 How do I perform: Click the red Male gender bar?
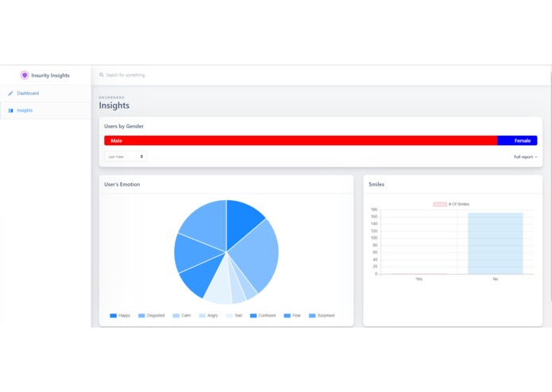(301, 140)
